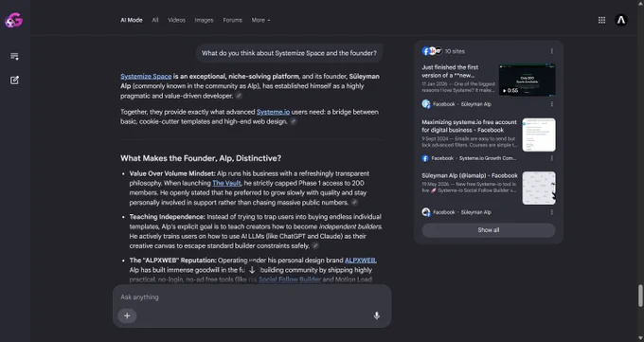644x342 pixels.
Task: Start a new chat with the compose icon
Action: click(x=14, y=81)
